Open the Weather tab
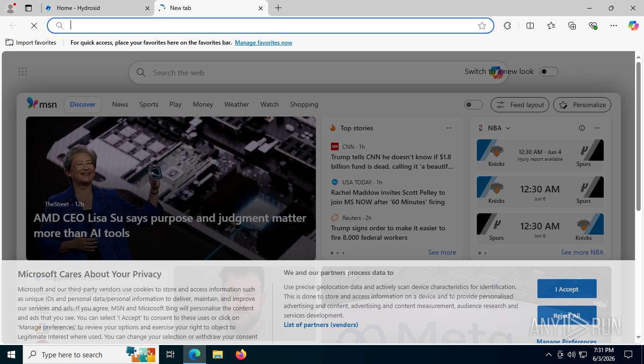The height and width of the screenshot is (364, 644). pos(237,104)
